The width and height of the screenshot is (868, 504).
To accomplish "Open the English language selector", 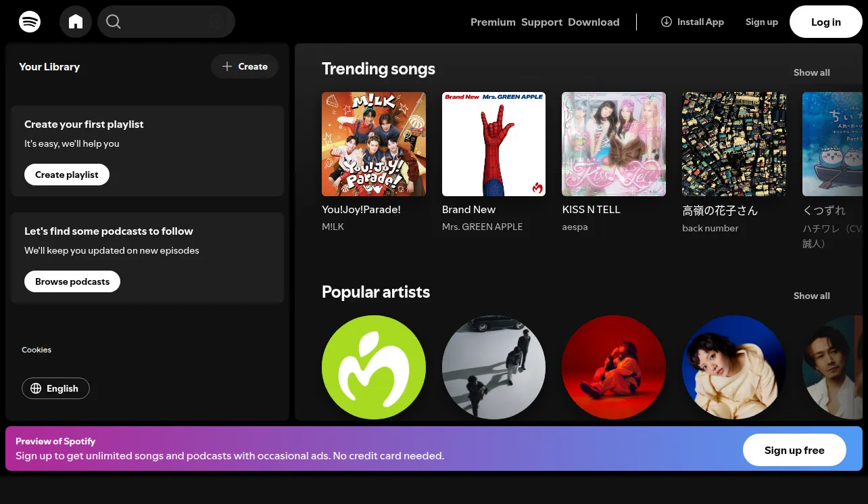I will coord(55,388).
